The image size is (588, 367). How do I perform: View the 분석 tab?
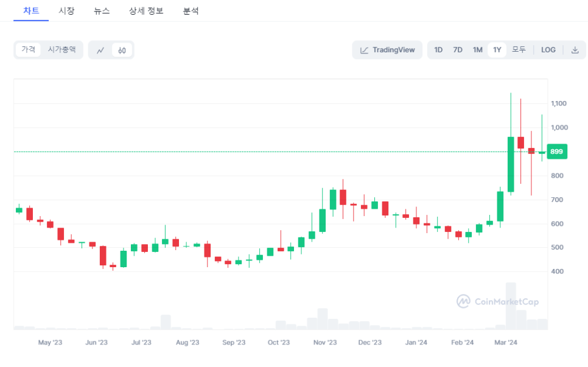click(191, 11)
